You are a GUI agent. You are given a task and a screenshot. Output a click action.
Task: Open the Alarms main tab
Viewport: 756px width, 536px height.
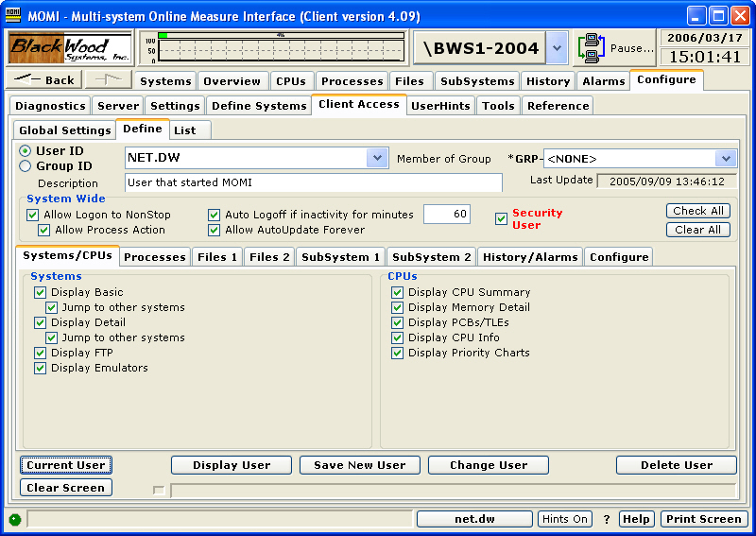click(x=603, y=81)
